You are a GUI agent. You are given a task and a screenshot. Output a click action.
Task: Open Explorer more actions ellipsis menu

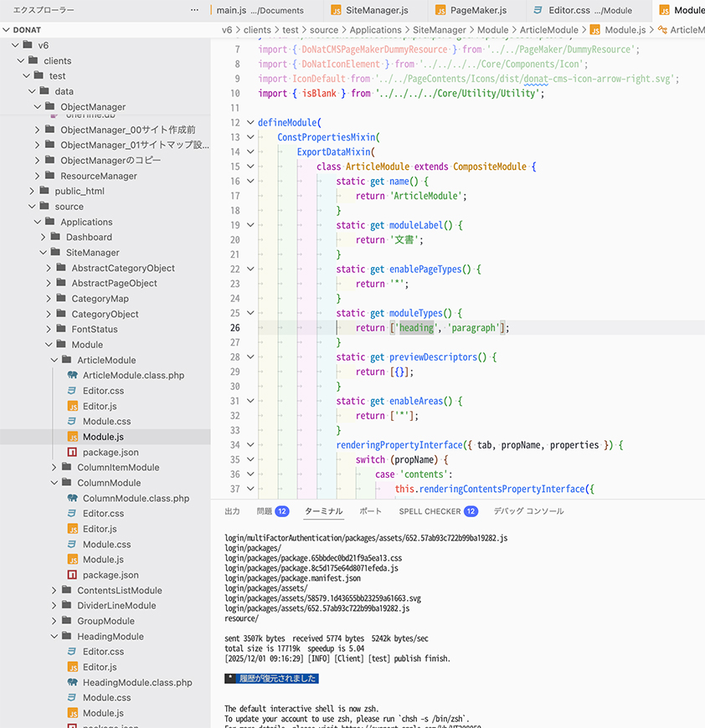[x=194, y=10]
